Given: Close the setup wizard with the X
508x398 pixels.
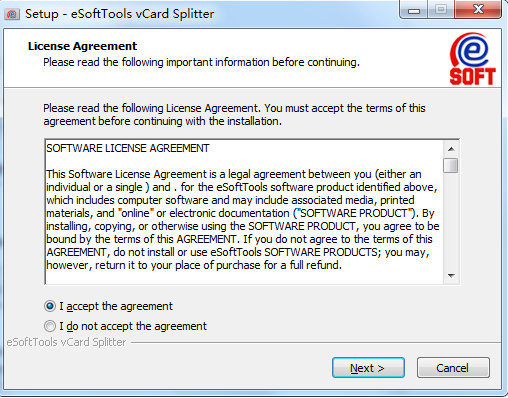Looking at the screenshot, I should pyautogui.click(x=478, y=9).
